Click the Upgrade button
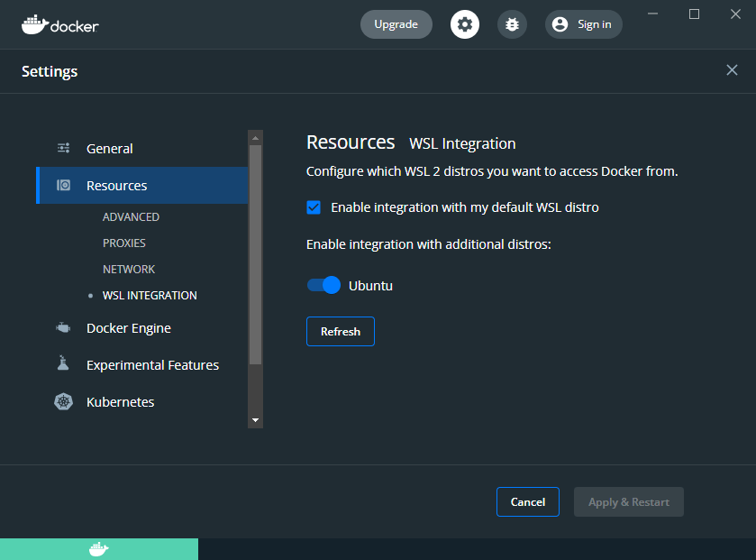This screenshot has width=756, height=560. [396, 24]
